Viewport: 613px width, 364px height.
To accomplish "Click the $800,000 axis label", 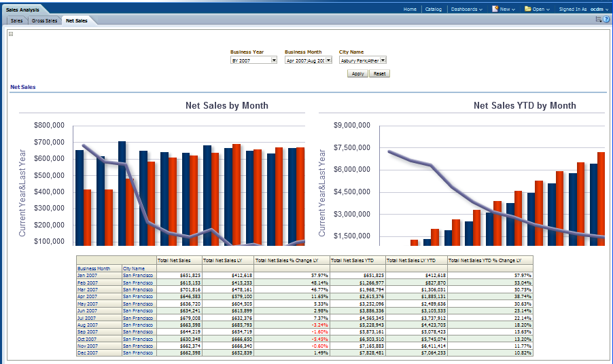I will coord(49,126).
